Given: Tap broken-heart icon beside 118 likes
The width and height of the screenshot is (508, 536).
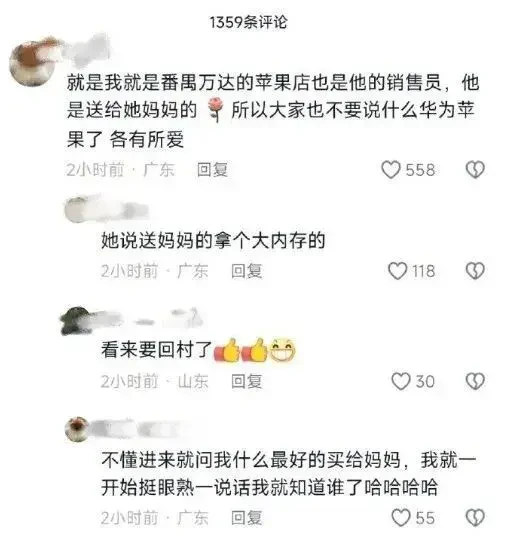Looking at the screenshot, I should (x=475, y=271).
